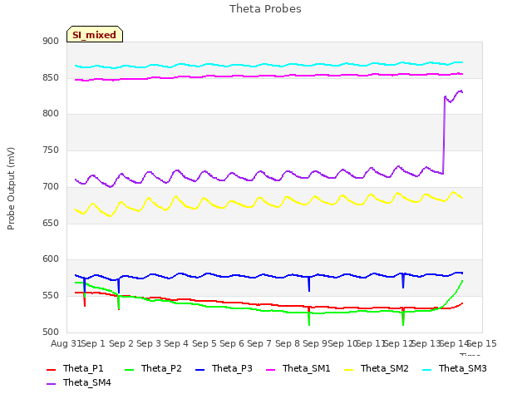Image resolution: width=532 pixels, height=399 pixels.
Task: Click the purple Theta_SM4 legend swatch
Action: tap(51, 383)
